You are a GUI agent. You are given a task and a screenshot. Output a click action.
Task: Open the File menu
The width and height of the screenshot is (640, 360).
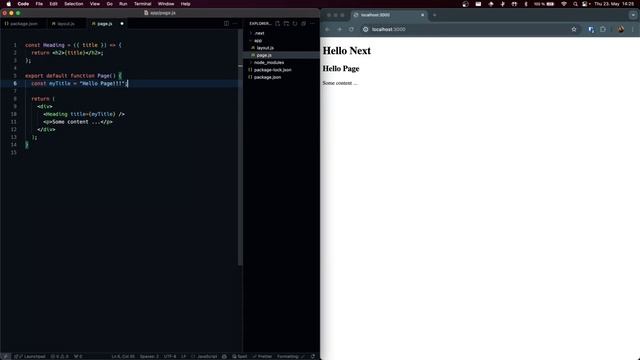pyautogui.click(x=39, y=4)
